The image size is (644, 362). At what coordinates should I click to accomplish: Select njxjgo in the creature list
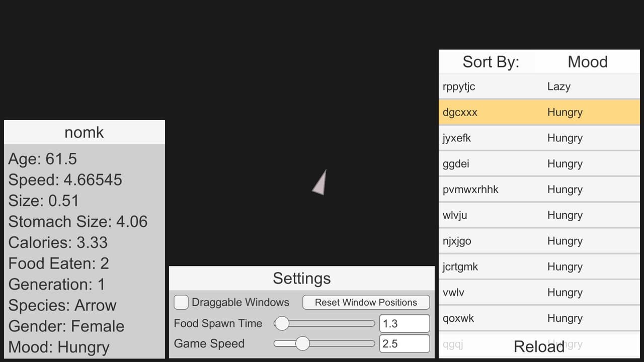[539, 241]
